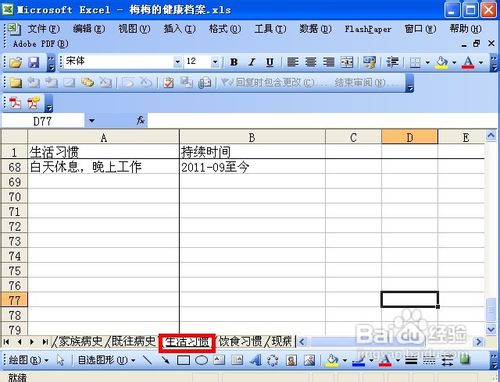The image size is (500, 382).
Task: Jump to first sheet tab navigation arrow
Action: (6, 342)
